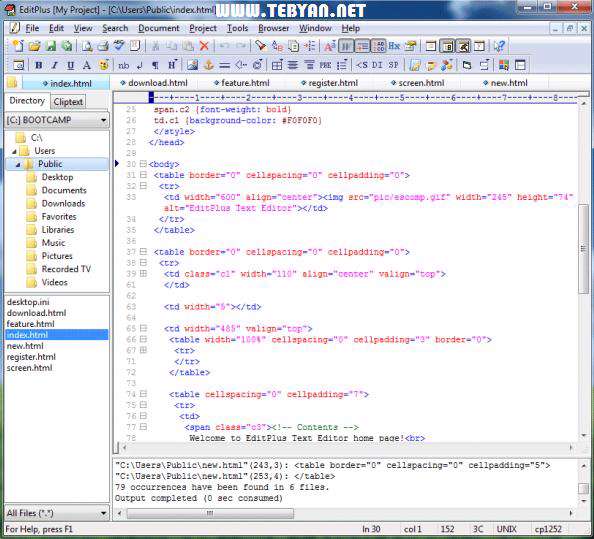Open the Hex viewer Hx icon
Viewport: 594px width, 539px height.
(394, 46)
